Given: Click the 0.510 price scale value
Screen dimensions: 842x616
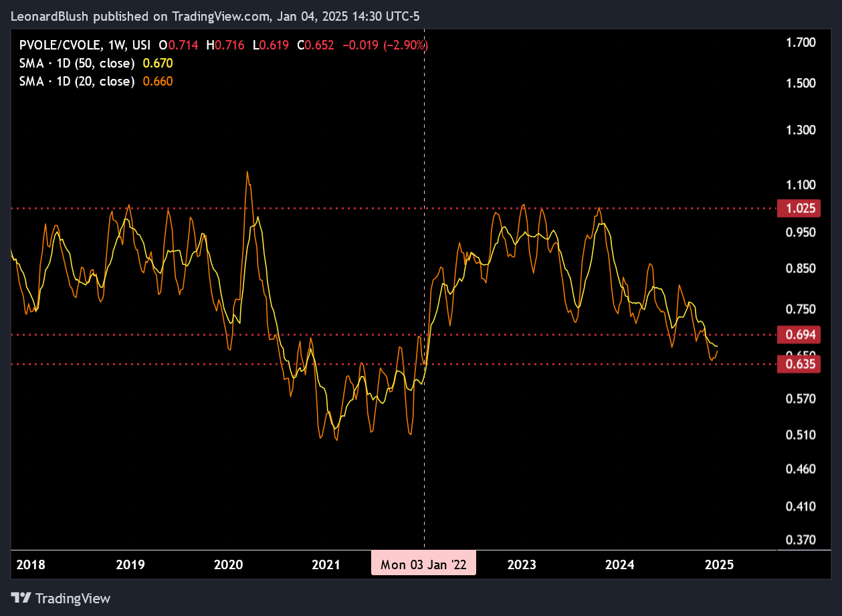Looking at the screenshot, I should (802, 435).
